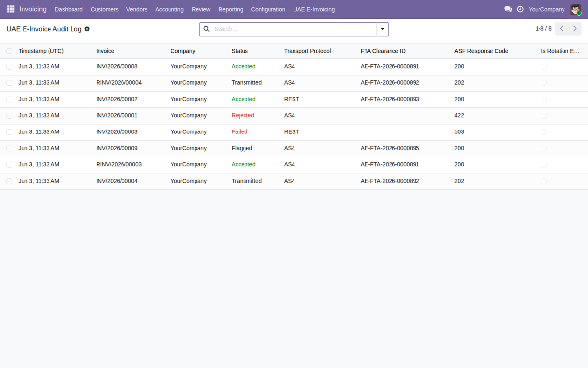Click response code 503 cell
This screenshot has height=368, width=588.
(459, 132)
